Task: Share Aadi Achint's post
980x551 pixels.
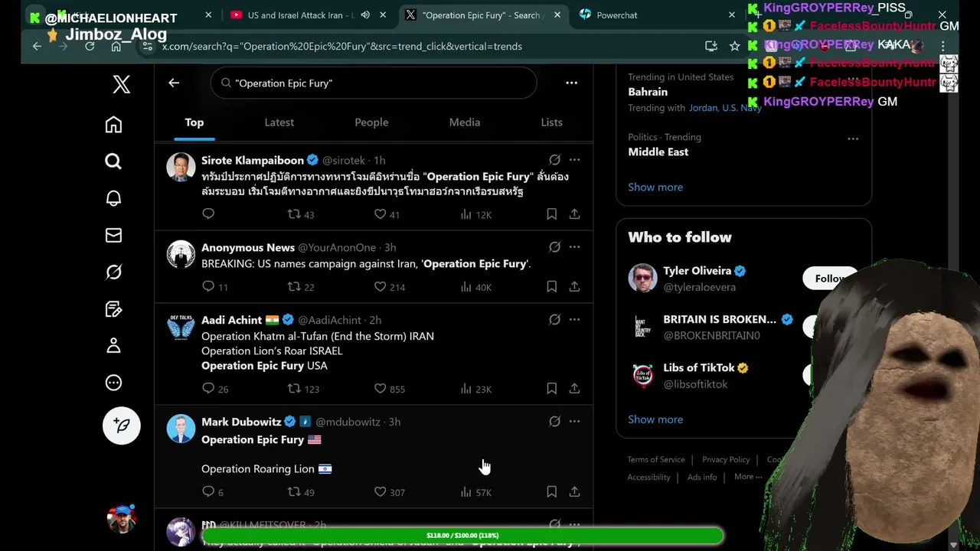Action: click(x=574, y=389)
